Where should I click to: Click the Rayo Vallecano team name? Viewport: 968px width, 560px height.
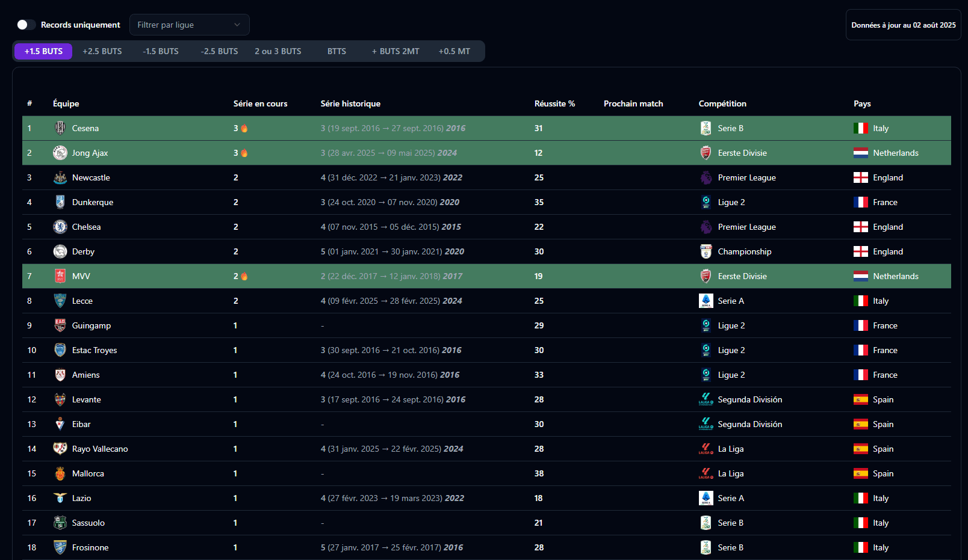[x=100, y=449]
